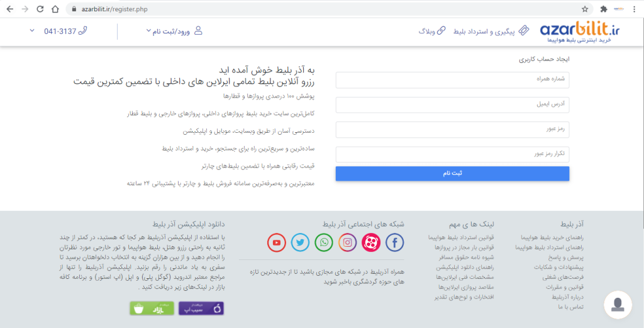Image resolution: width=644 pixels, height=328 pixels.
Task: Reload the page with the refresh icon
Action: [40, 9]
